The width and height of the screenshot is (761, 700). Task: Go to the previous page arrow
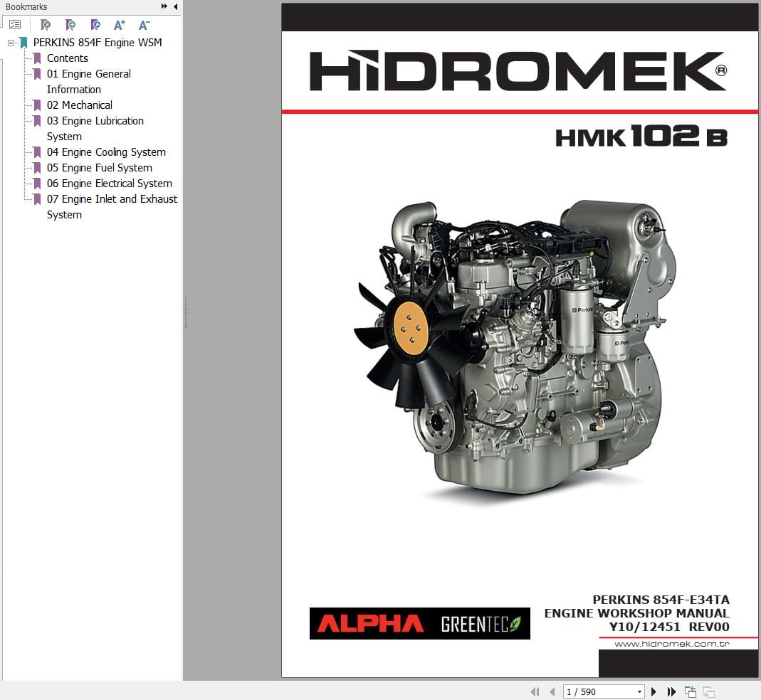pos(552,691)
